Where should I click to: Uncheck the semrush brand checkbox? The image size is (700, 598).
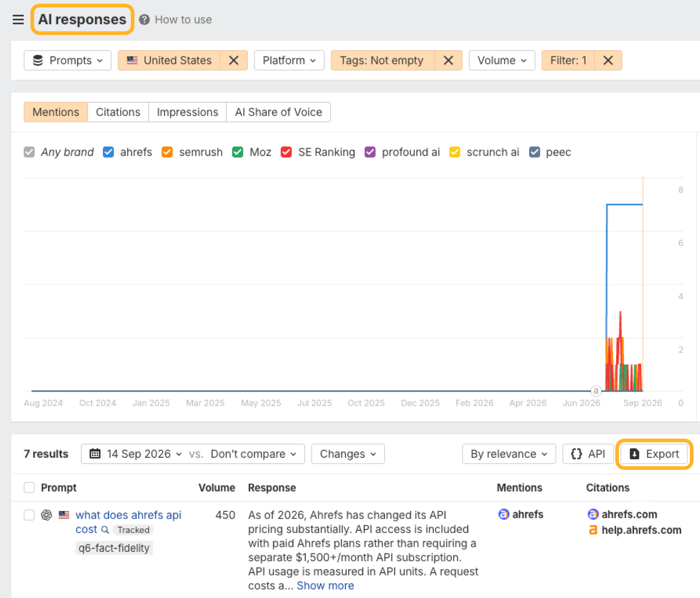(x=167, y=152)
